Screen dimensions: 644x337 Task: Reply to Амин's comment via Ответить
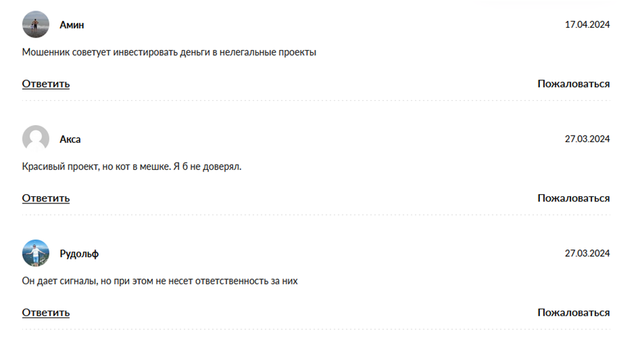point(46,84)
